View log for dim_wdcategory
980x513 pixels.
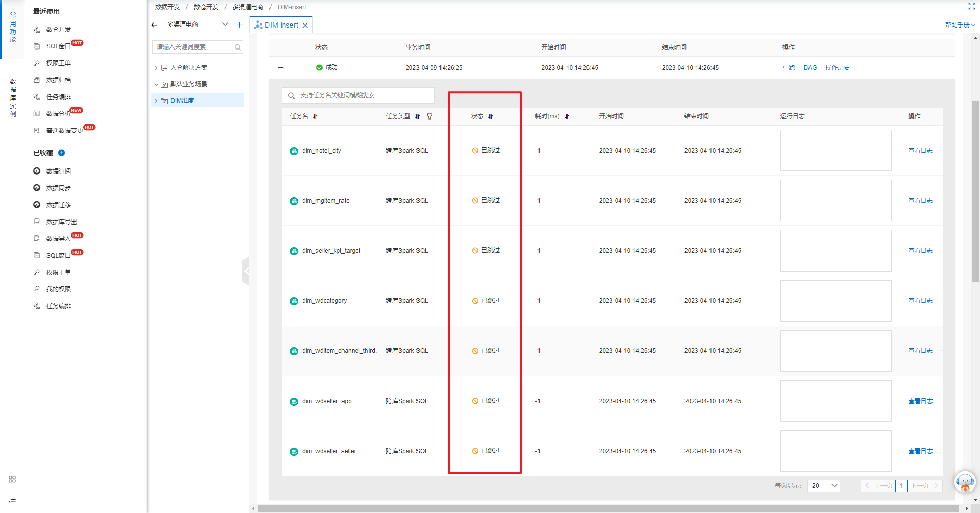920,301
